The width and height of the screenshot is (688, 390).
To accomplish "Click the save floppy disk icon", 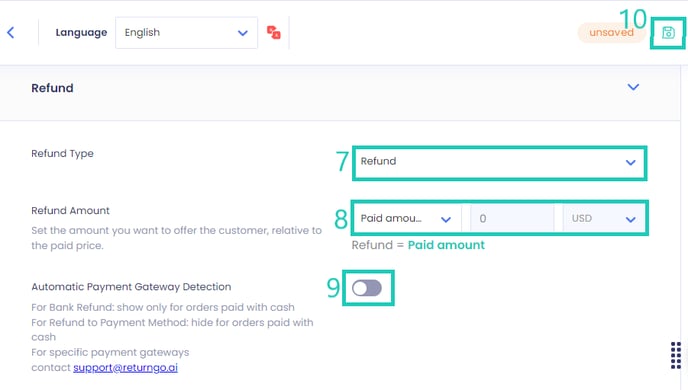I will click(x=668, y=33).
